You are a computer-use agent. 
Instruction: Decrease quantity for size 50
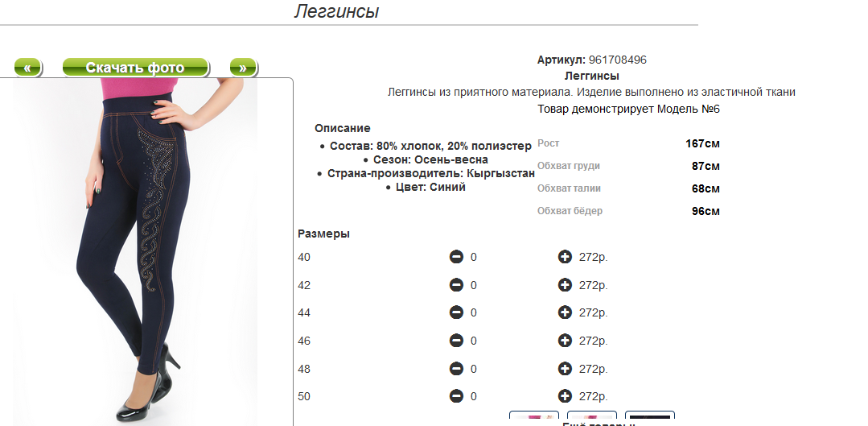(x=456, y=397)
